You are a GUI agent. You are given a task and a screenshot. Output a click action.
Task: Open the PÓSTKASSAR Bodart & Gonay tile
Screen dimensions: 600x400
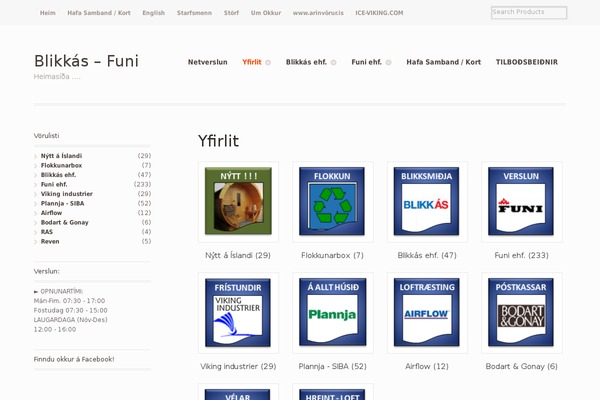[x=521, y=312]
